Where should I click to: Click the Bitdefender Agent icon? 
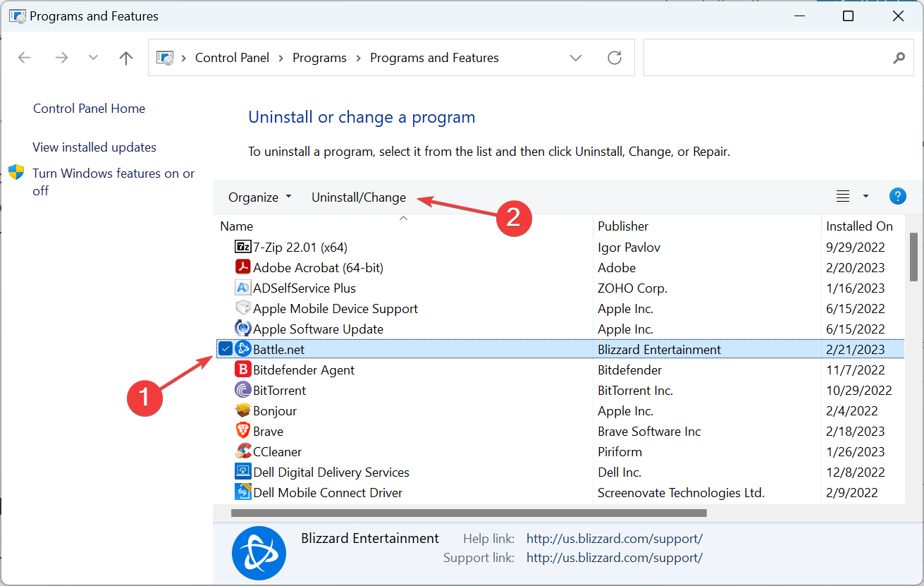point(242,370)
